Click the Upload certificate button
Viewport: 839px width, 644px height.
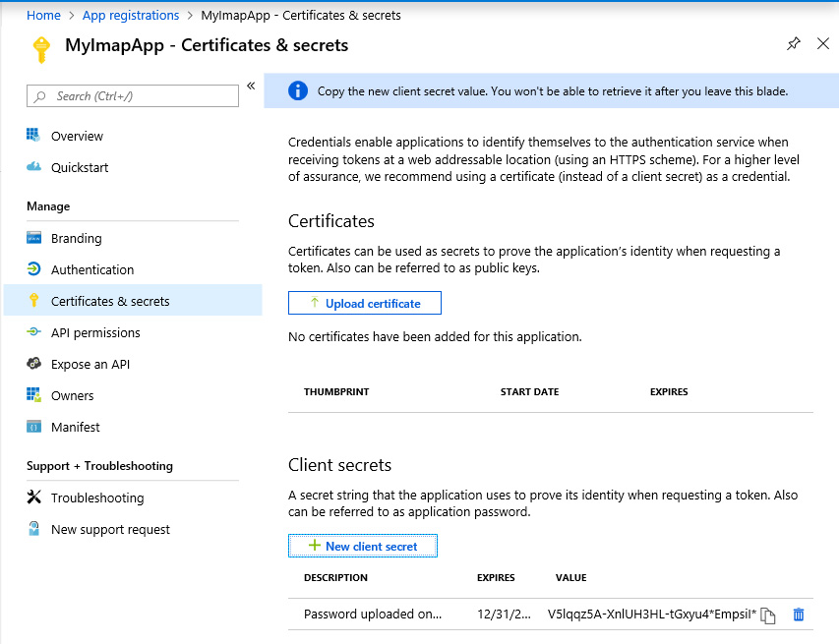[365, 303]
